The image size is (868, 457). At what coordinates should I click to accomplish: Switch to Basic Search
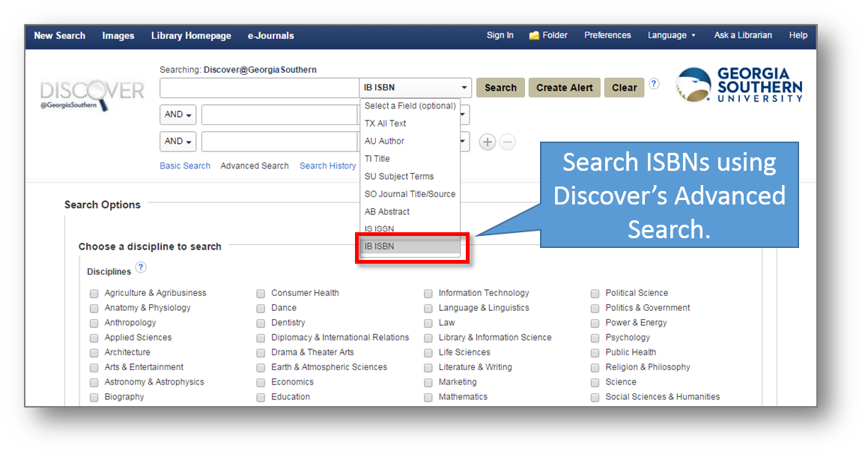tap(185, 166)
